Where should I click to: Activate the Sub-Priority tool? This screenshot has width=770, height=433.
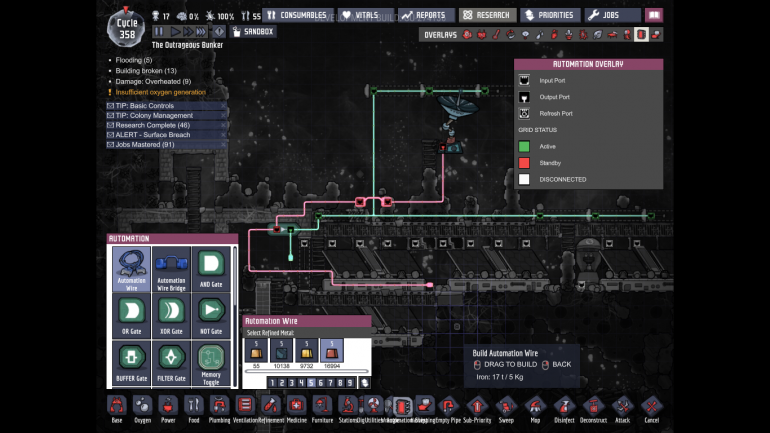pos(477,409)
